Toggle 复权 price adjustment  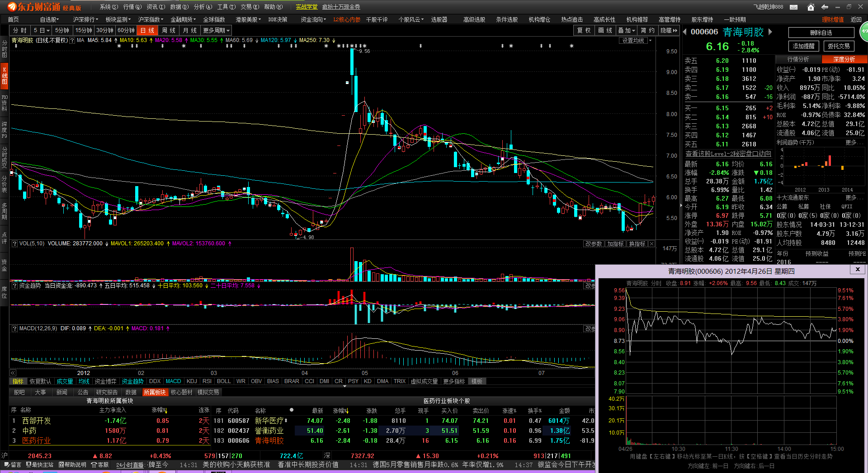[x=584, y=30]
